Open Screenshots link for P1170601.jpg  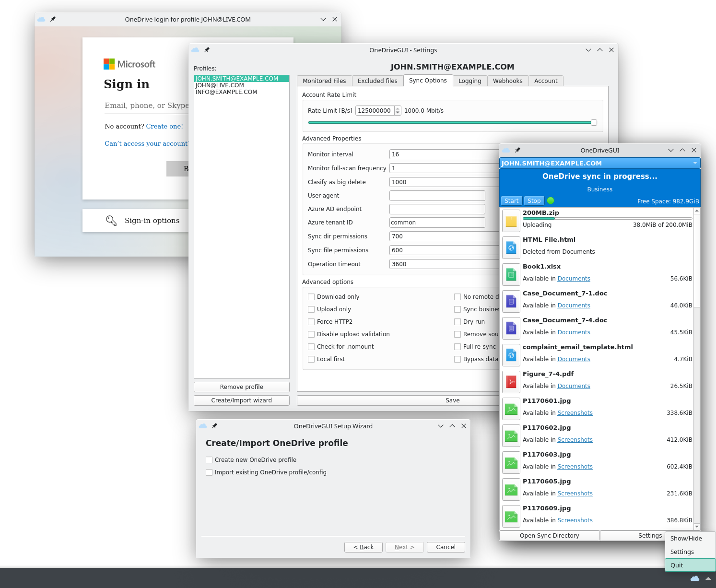[x=575, y=412]
